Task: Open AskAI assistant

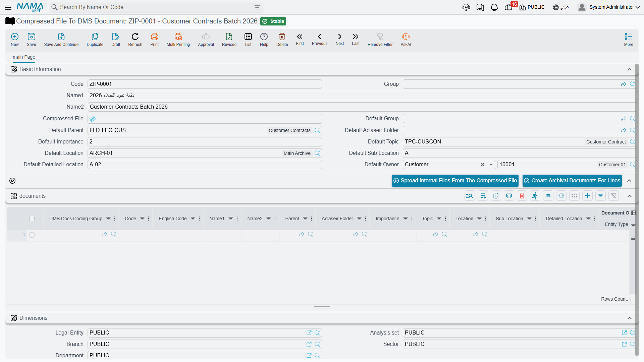Action: [406, 40]
